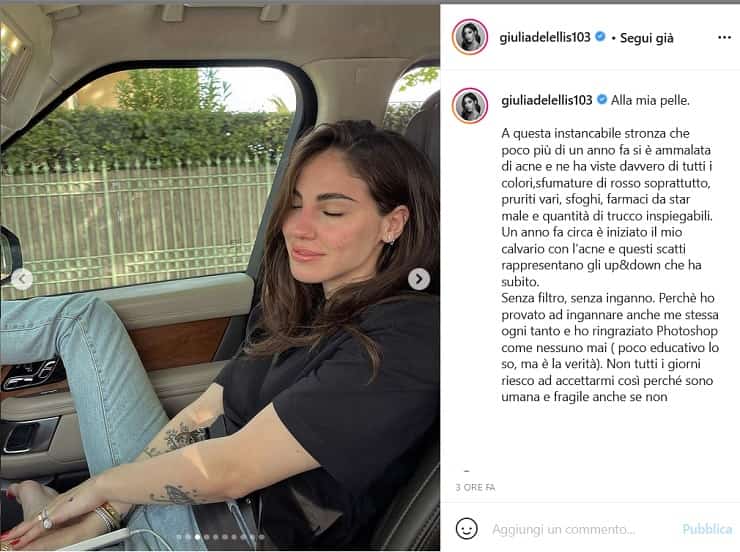This screenshot has height=552, width=740.
Task: Select the fourth carousel indicator dot
Action: (207, 537)
